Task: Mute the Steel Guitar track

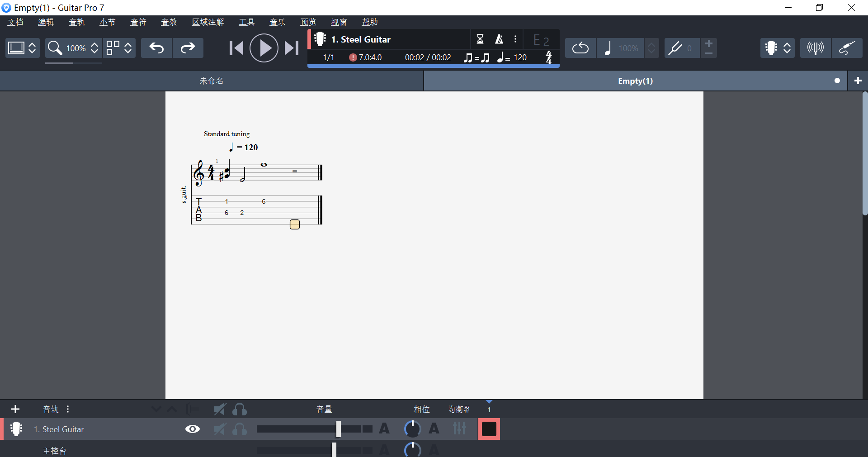Action: click(x=220, y=429)
